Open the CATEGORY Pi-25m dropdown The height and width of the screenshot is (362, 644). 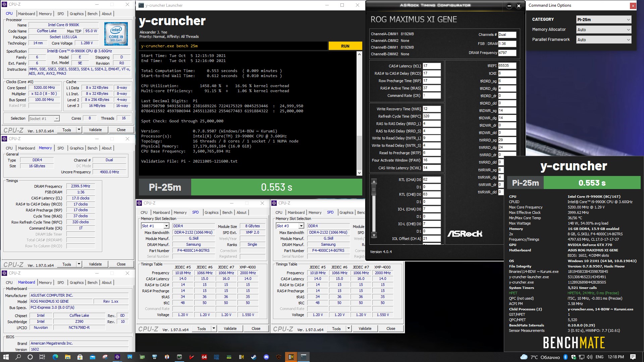click(x=604, y=19)
